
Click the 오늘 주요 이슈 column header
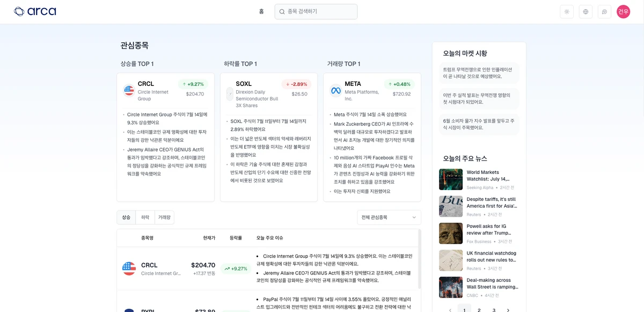point(270,238)
